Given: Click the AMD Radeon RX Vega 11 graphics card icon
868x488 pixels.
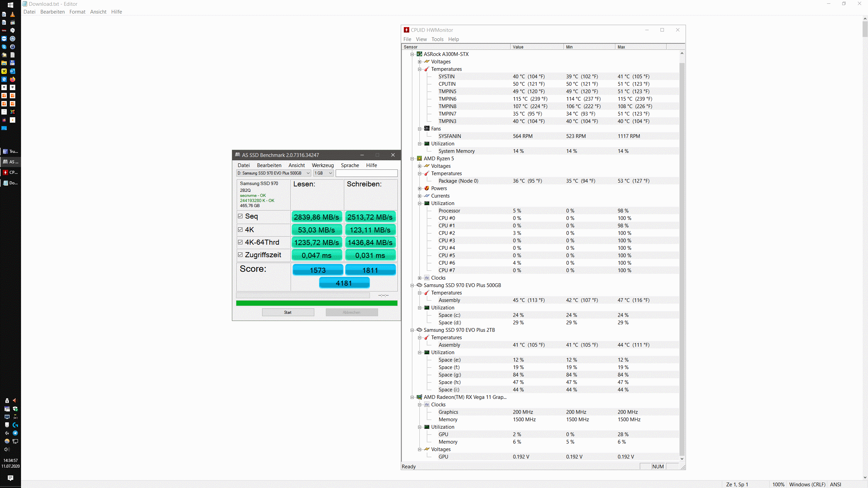Looking at the screenshot, I should tap(419, 397).
